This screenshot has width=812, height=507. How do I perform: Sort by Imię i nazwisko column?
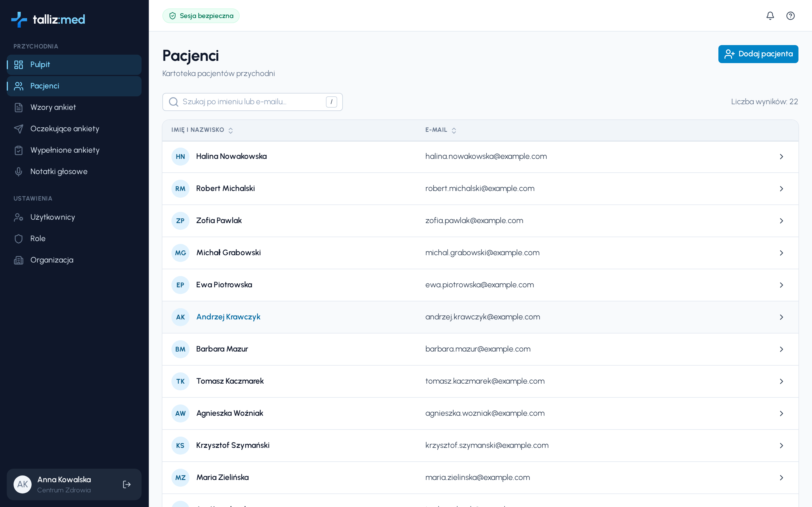point(202,130)
